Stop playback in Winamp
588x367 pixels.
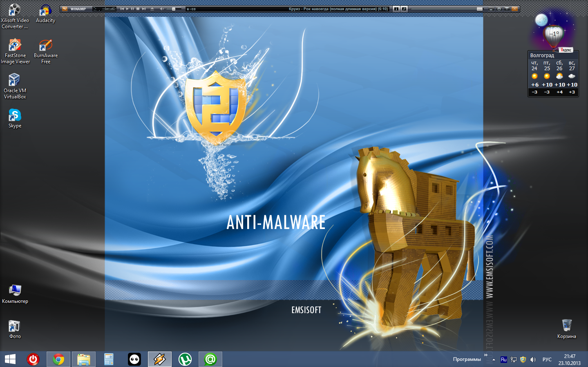click(138, 9)
